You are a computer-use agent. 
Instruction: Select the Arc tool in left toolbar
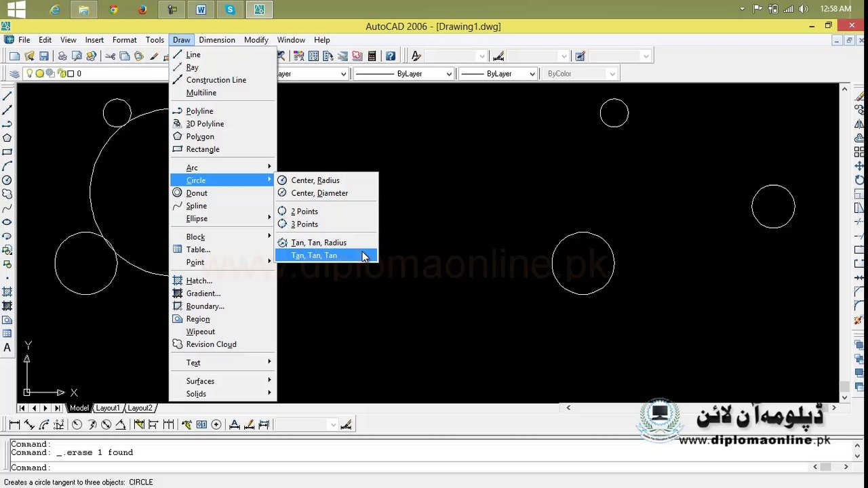pos(7,166)
